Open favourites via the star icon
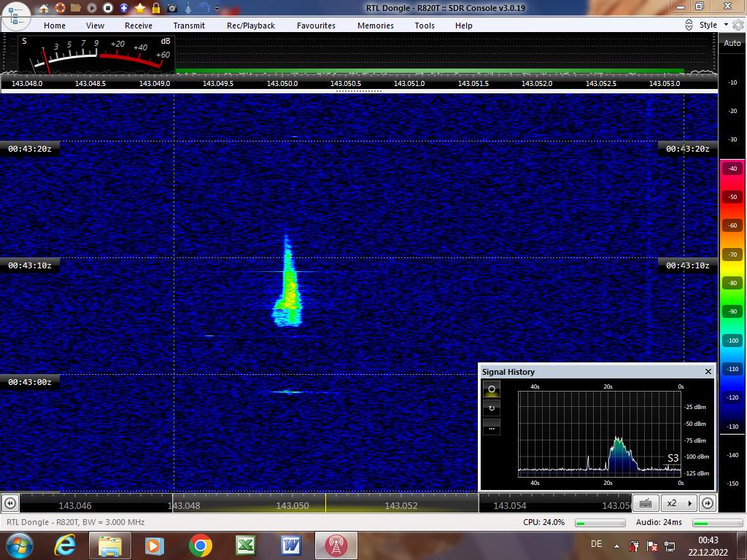Viewport: 747px width, 560px height. pyautogui.click(x=140, y=8)
